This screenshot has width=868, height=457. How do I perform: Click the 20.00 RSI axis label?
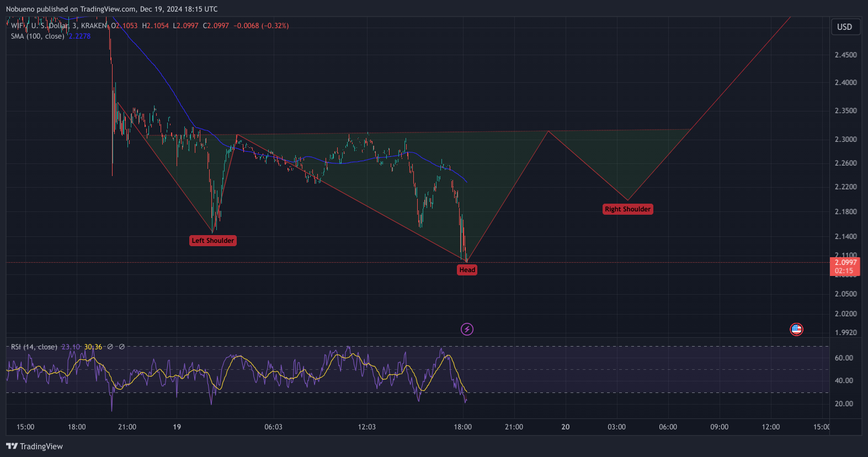[844, 403]
